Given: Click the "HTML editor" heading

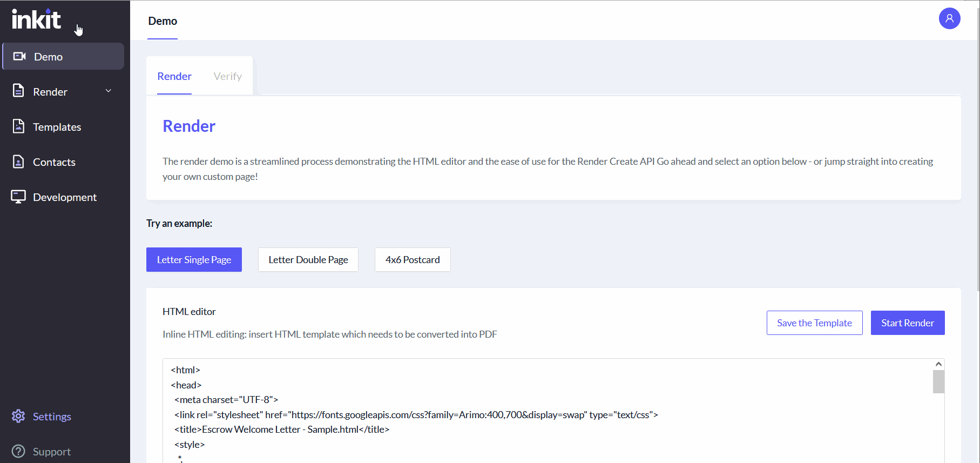Looking at the screenshot, I should click(x=189, y=311).
